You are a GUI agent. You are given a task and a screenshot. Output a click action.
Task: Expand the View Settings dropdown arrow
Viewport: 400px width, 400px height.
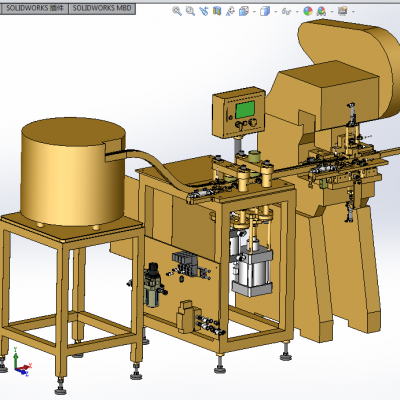pyautogui.click(x=353, y=12)
